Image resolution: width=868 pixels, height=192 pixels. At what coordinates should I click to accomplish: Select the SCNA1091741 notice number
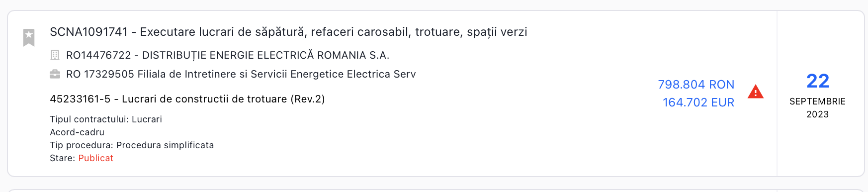(x=89, y=32)
